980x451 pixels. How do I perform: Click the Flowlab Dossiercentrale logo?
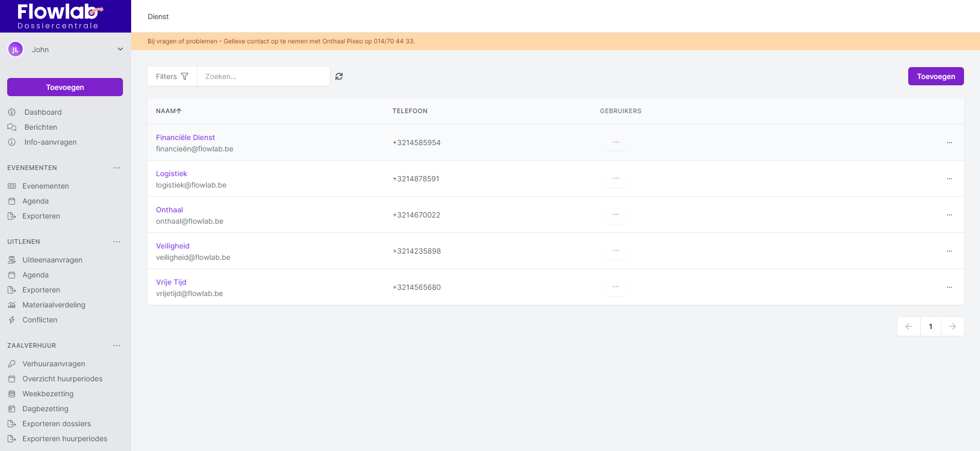[x=60, y=16]
